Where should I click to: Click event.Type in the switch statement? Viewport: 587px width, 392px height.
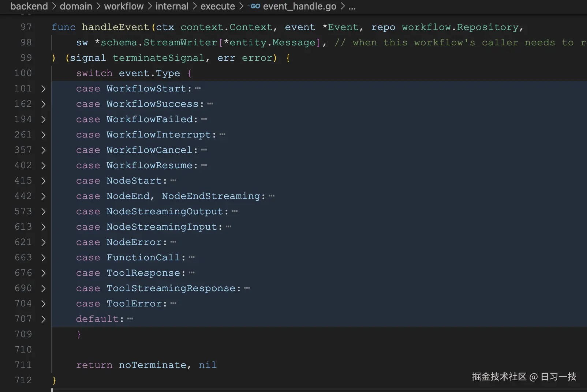pos(149,73)
